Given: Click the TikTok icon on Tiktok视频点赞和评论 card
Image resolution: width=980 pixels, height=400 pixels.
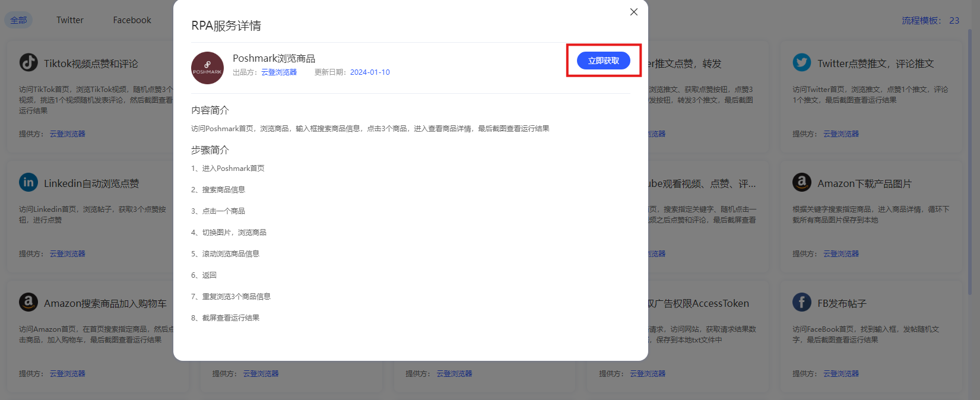Looking at the screenshot, I should click(x=28, y=62).
